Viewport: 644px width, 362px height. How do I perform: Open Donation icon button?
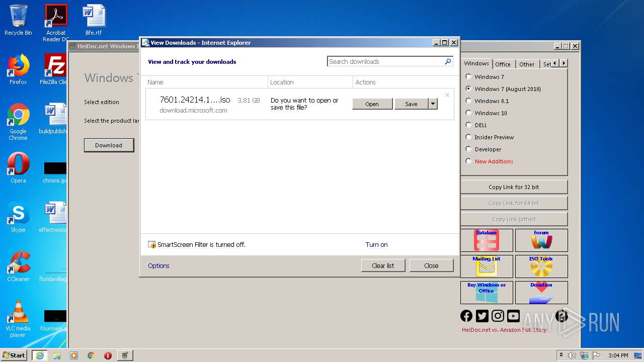point(541,293)
